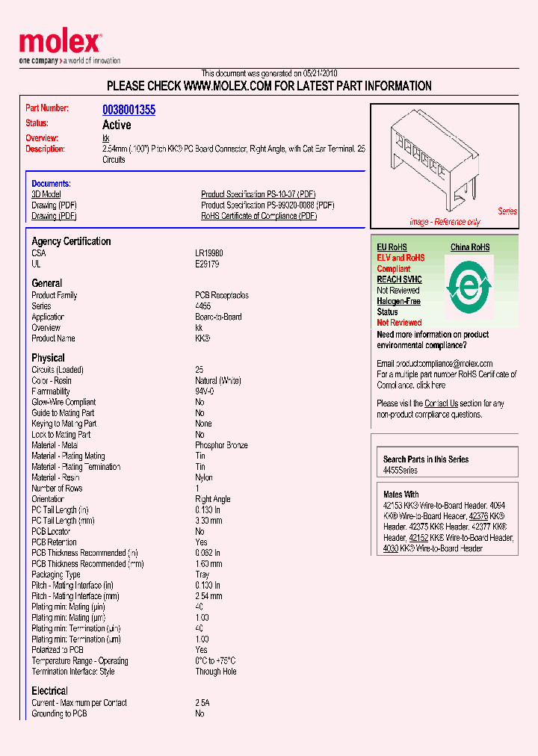Open the REACH SVHC link
The height and width of the screenshot is (756, 538).
coord(399,279)
